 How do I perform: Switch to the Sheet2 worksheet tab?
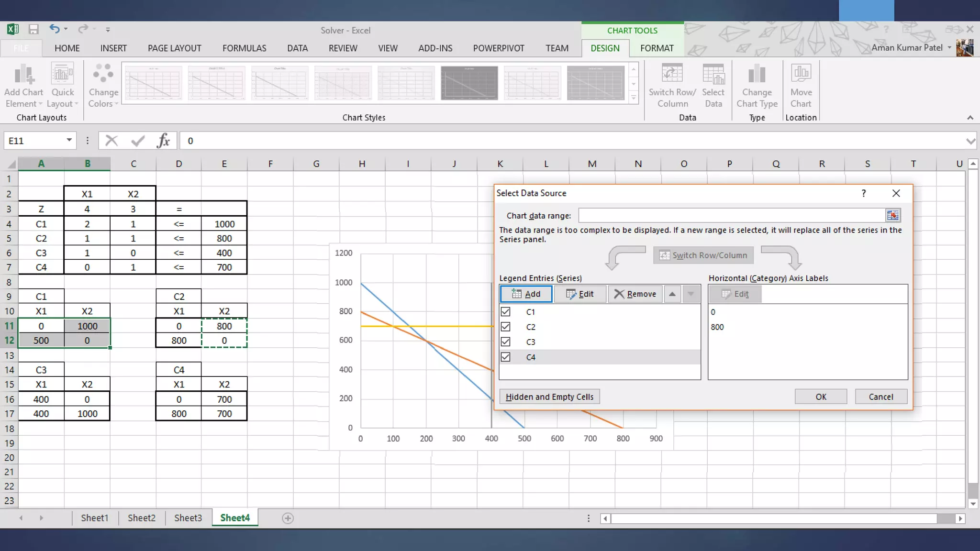142,518
